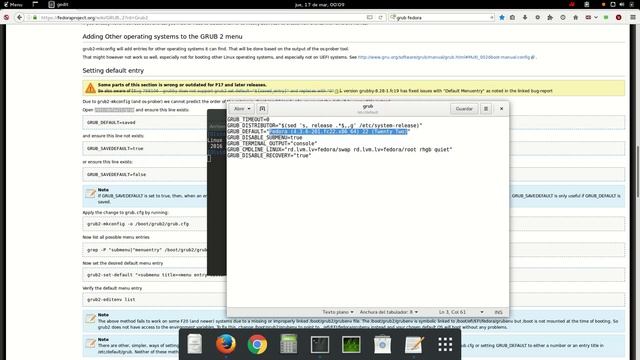The width and height of the screenshot is (640, 360).
Task: Open the Abrir file dropdown in gedit
Action: pyautogui.click(x=242, y=109)
